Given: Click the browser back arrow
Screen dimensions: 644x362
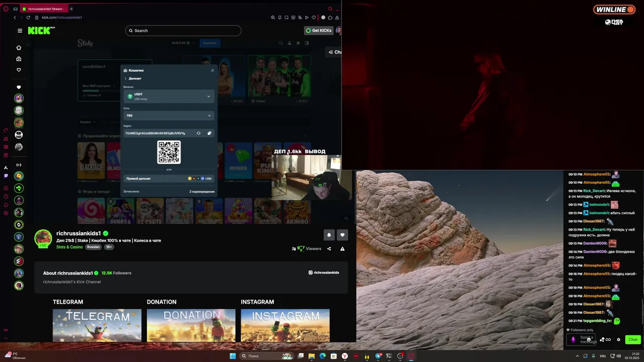Looking at the screenshot, I should (x=15, y=18).
